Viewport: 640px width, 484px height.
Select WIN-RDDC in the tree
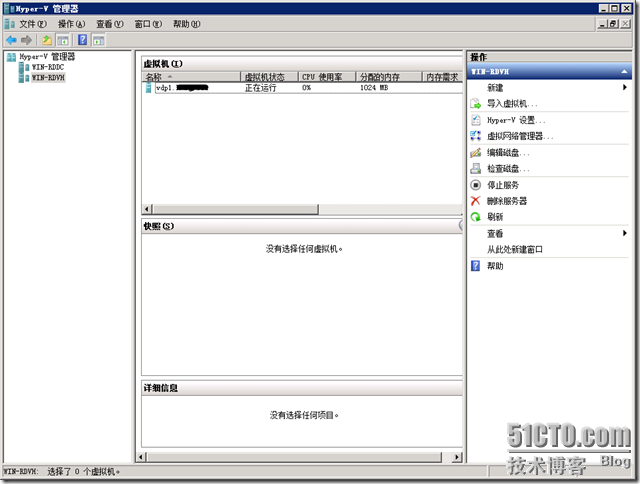48,67
